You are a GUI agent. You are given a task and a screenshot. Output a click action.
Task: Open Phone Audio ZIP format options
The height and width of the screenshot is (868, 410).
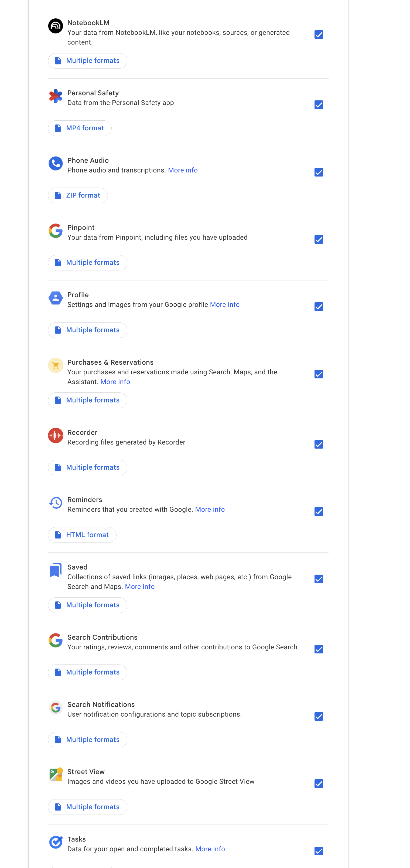coord(78,195)
